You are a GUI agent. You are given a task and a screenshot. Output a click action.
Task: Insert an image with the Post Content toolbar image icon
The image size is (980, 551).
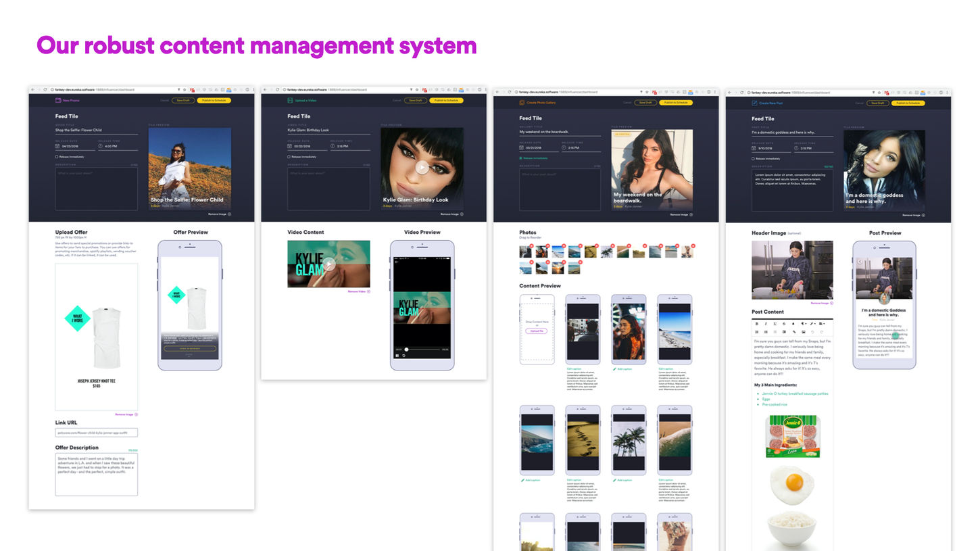coord(804,332)
